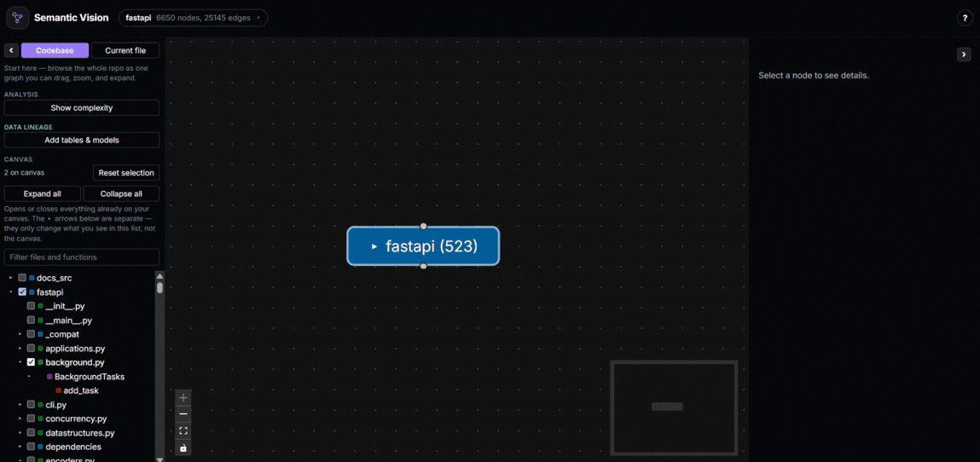Expand the applications.py tree arrow
The height and width of the screenshot is (462, 980).
click(20, 349)
